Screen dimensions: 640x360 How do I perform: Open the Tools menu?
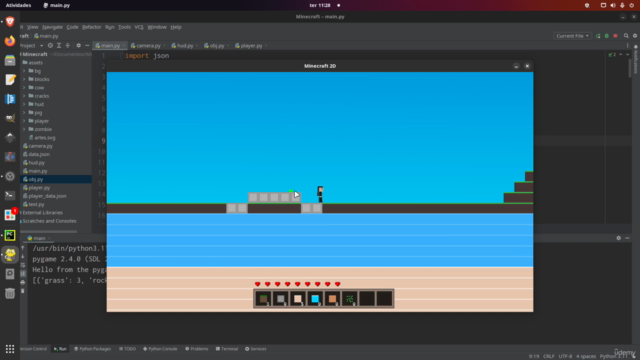124,27
